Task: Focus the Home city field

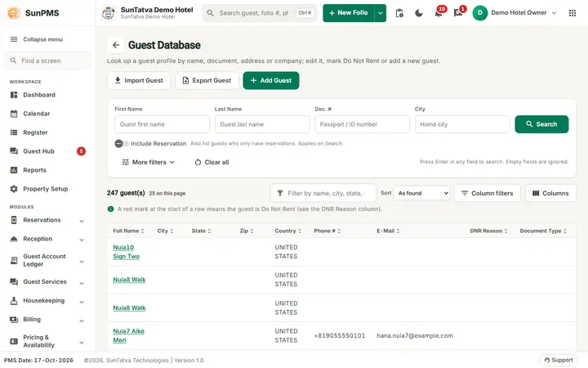Action: [x=462, y=124]
